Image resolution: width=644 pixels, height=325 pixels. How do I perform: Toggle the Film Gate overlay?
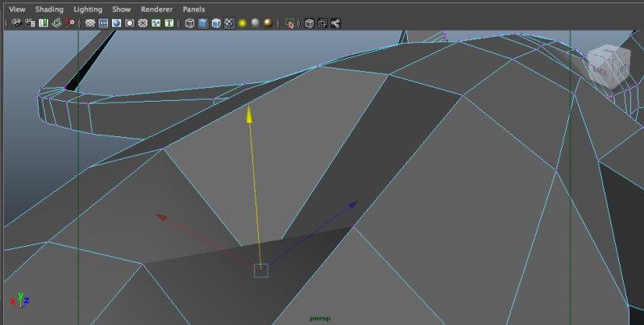tap(103, 23)
